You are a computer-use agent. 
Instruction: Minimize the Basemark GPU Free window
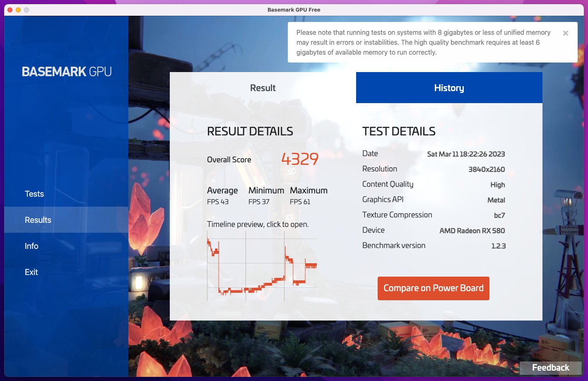(x=18, y=10)
